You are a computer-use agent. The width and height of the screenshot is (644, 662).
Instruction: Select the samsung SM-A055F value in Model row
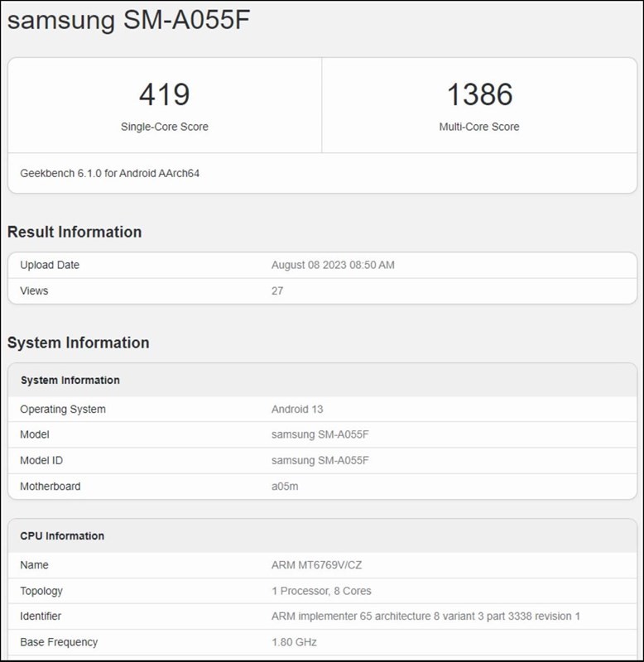pos(320,434)
